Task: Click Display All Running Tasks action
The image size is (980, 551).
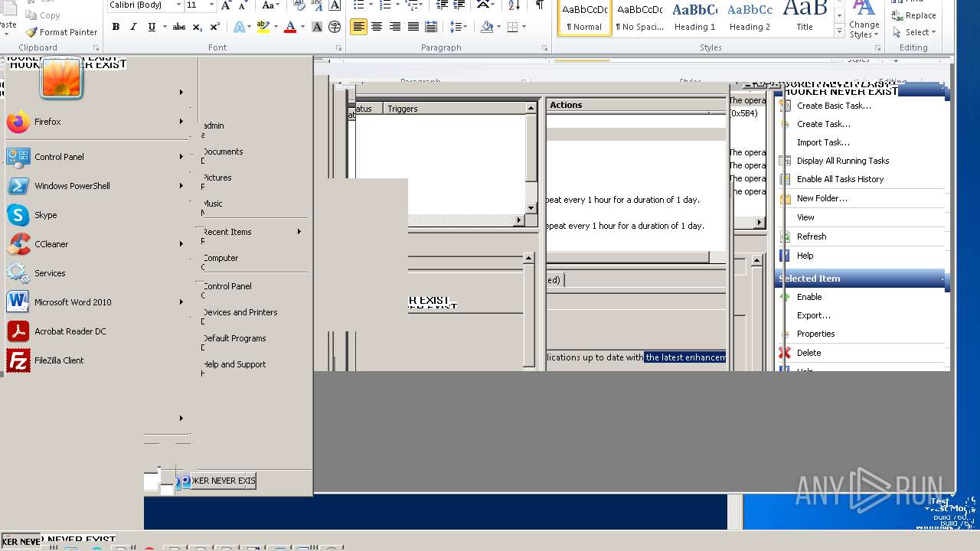Action: click(843, 161)
